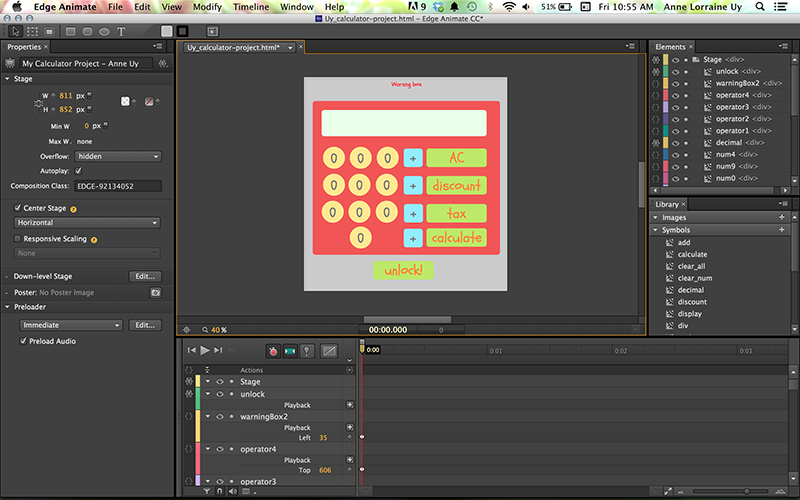Open easing button in timeline

point(329,351)
